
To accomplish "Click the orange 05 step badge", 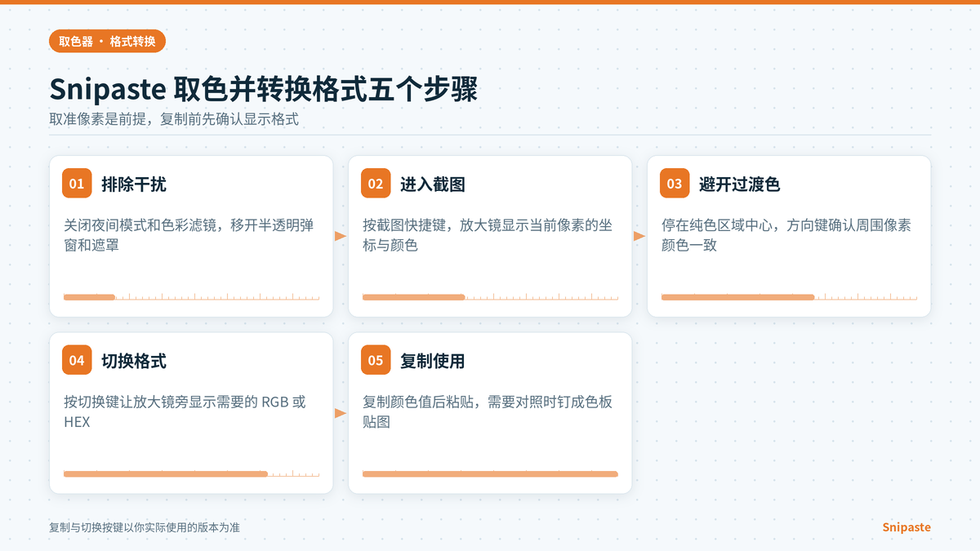I will 376,360.
